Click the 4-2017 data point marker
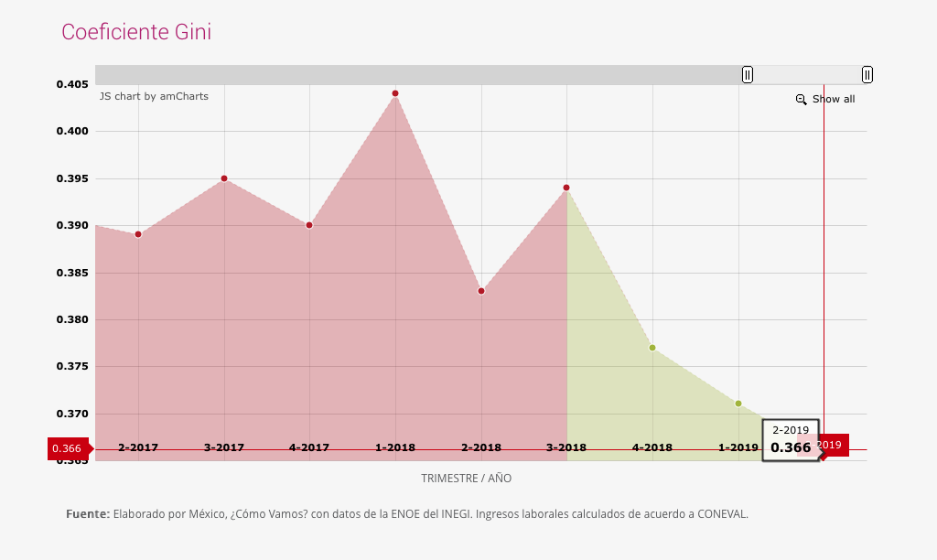This screenshot has height=560, width=937. click(x=309, y=225)
